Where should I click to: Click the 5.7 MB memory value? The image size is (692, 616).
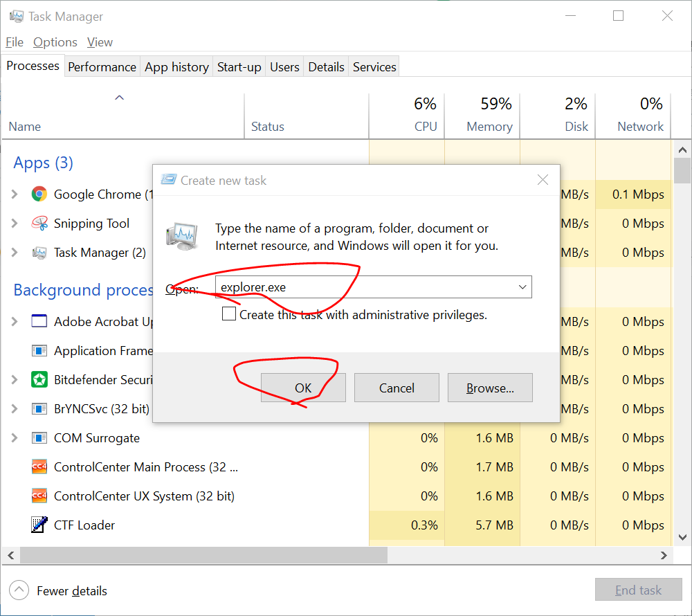click(494, 525)
